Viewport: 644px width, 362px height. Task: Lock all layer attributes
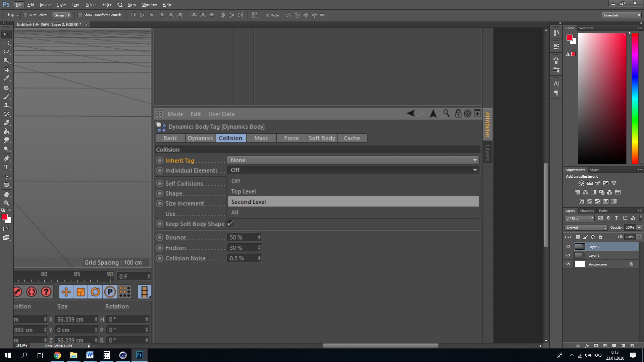pyautogui.click(x=600, y=237)
